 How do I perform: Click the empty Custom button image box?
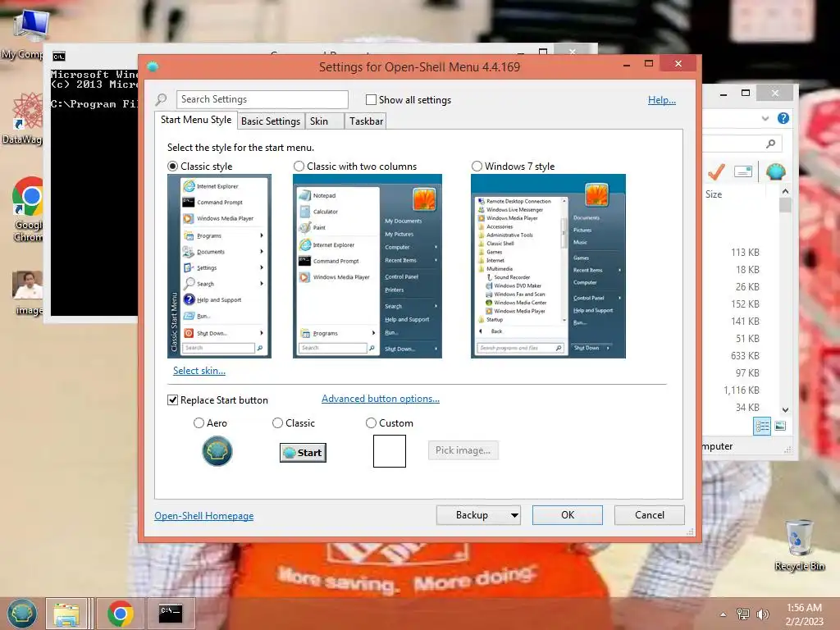click(390, 451)
